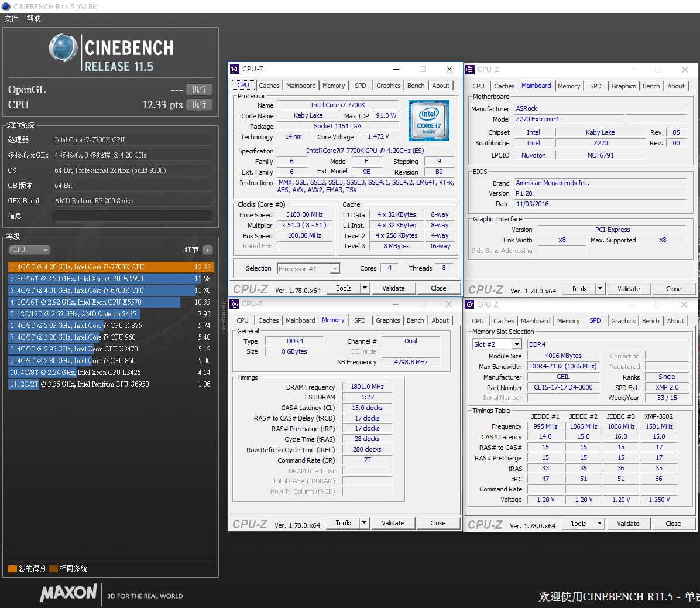Open Tools dropdown arrow in SPD window
This screenshot has width=700, height=608.
(x=600, y=523)
